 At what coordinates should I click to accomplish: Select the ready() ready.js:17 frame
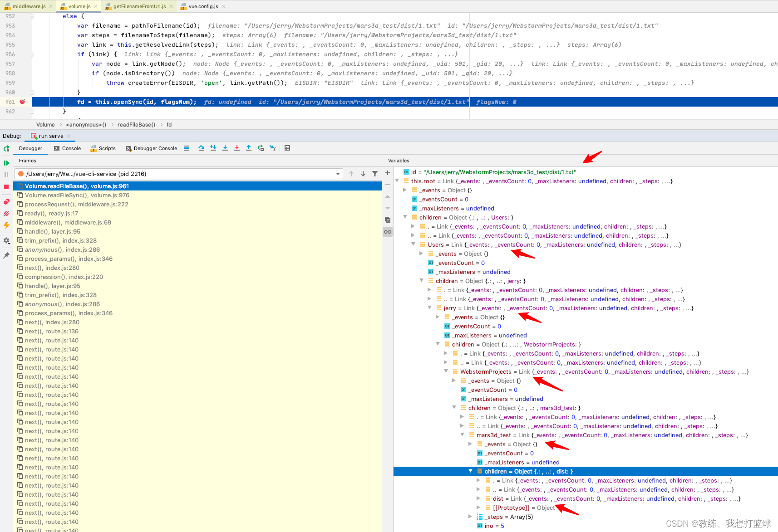coord(197,213)
